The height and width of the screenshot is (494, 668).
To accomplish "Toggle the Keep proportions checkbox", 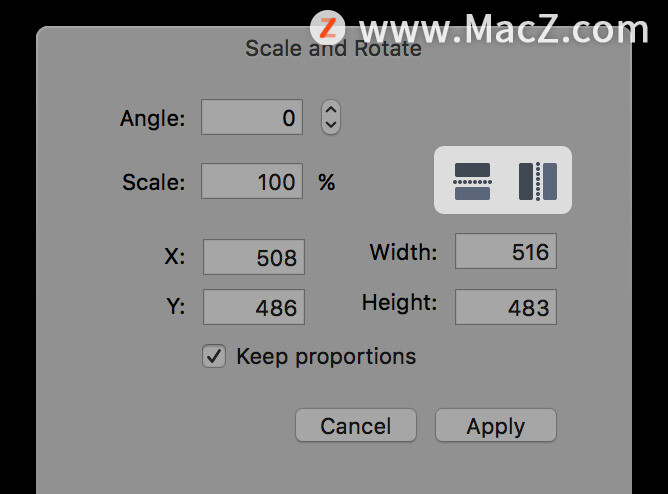I will coord(214,356).
